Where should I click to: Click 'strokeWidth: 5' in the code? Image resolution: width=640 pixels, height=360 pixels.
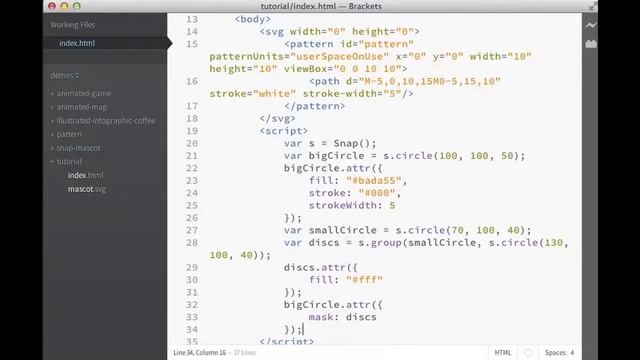click(x=352, y=205)
